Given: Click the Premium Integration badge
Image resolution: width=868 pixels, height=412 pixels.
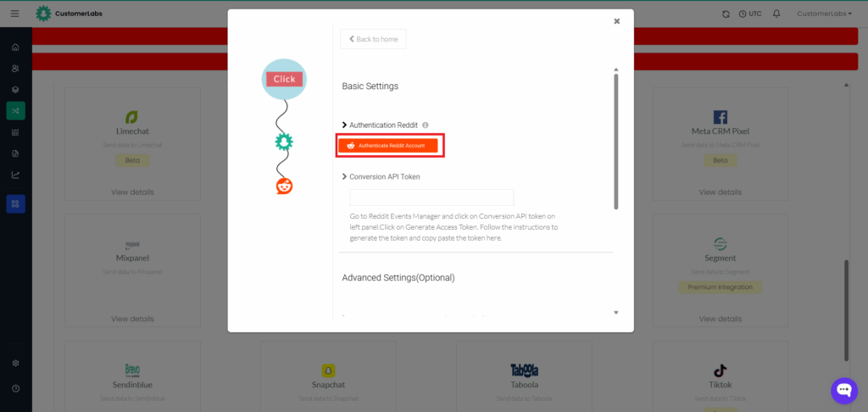Looking at the screenshot, I should [721, 287].
